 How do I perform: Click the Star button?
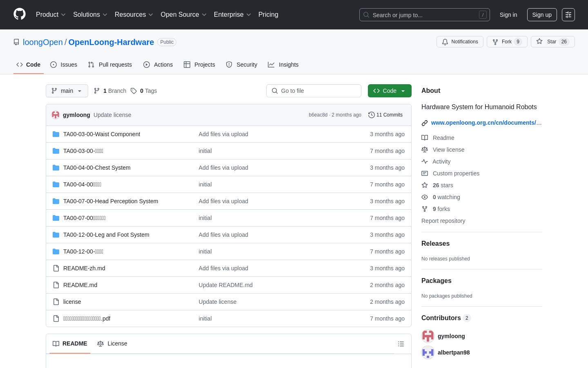552,42
